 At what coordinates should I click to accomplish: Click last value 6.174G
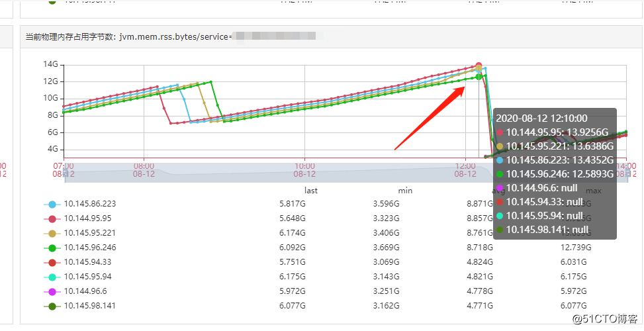pos(293,233)
